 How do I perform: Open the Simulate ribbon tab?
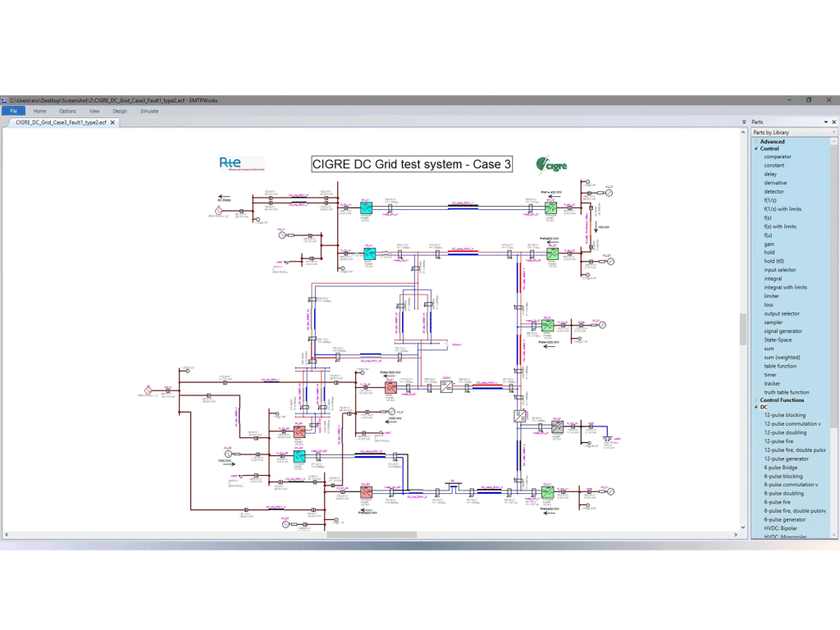click(149, 111)
